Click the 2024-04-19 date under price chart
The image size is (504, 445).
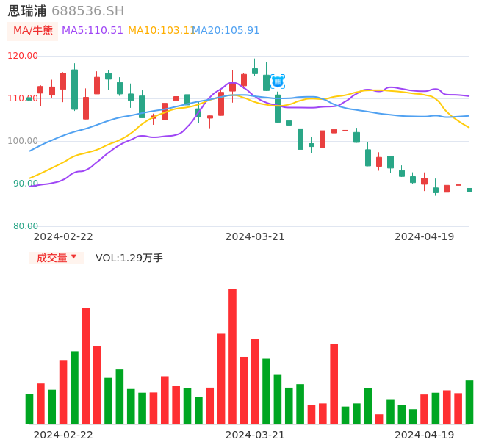click(x=425, y=236)
